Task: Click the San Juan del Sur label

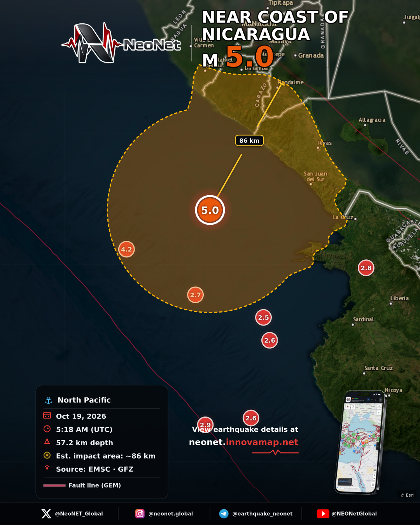Action: tap(315, 177)
